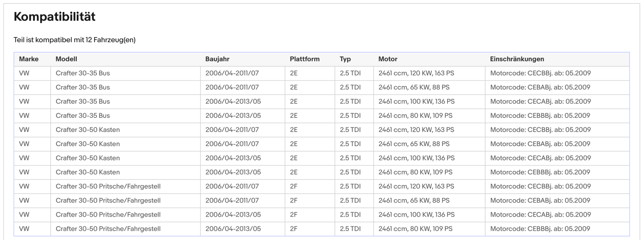Click 120 KW, 163 PS motor for Crafter 30-50 Kasten
This screenshot has width=644, height=240.
click(416, 130)
